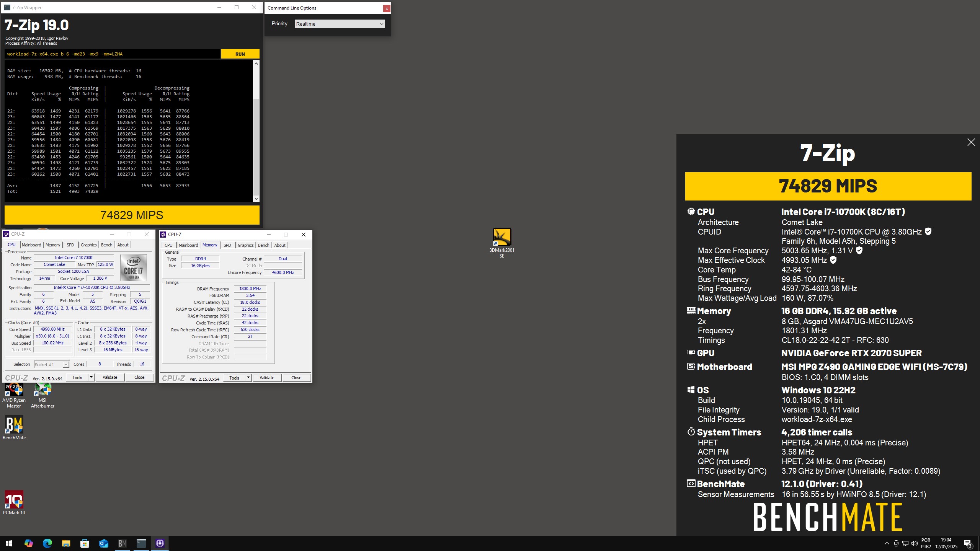Open the Windows Start menu
This screenshot has width=980, height=551.
tap(9, 543)
